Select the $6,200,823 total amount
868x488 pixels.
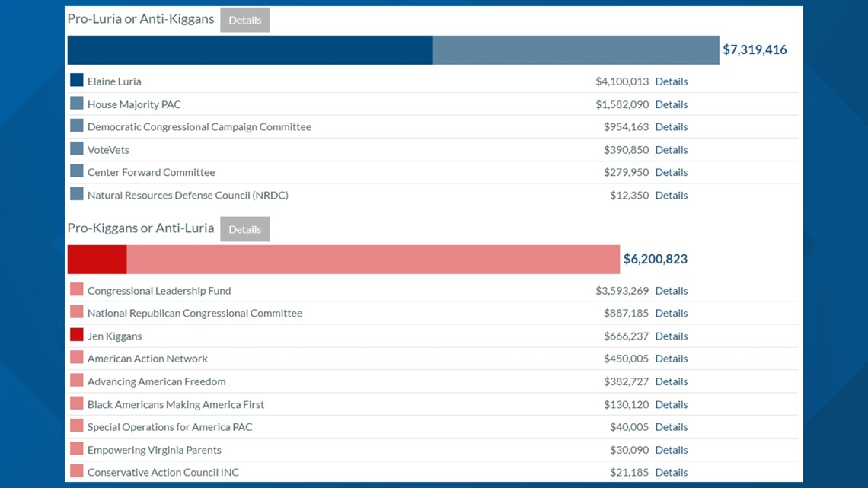656,259
